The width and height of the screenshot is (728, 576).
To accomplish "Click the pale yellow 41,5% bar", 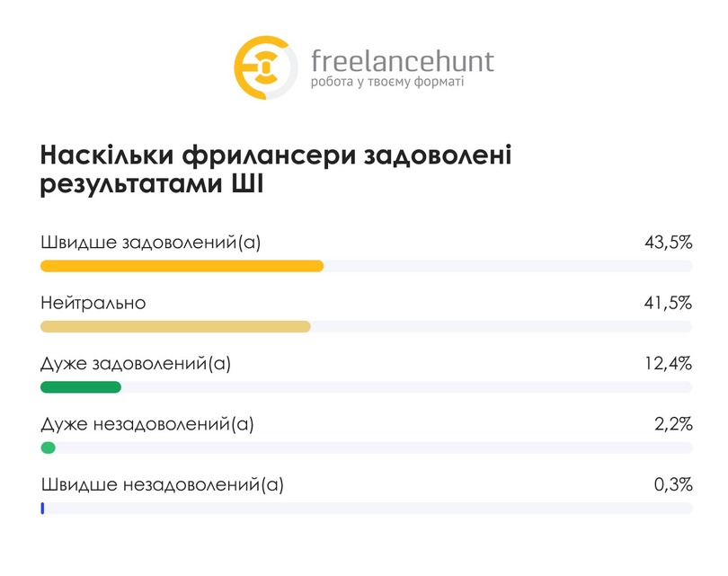I will coord(175,327).
